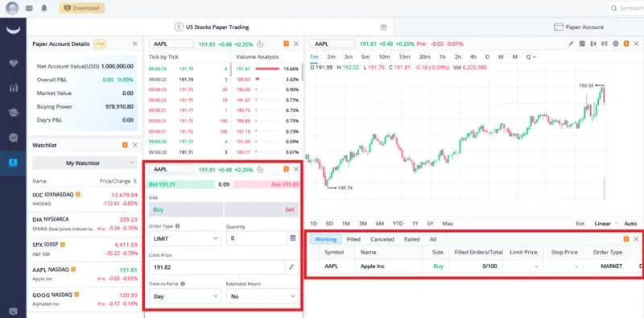The width and height of the screenshot is (644, 318).
Task: Select the 1h chart interval
Action: point(442,56)
